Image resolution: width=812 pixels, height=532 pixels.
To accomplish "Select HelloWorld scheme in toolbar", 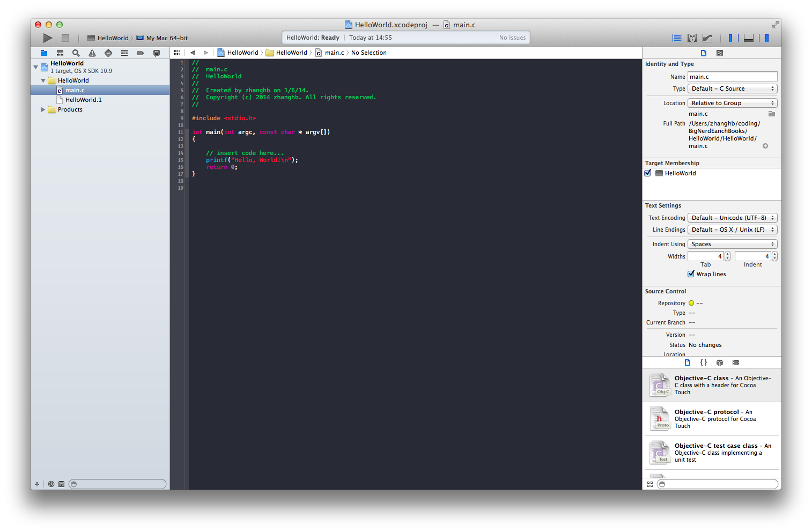I will (108, 38).
